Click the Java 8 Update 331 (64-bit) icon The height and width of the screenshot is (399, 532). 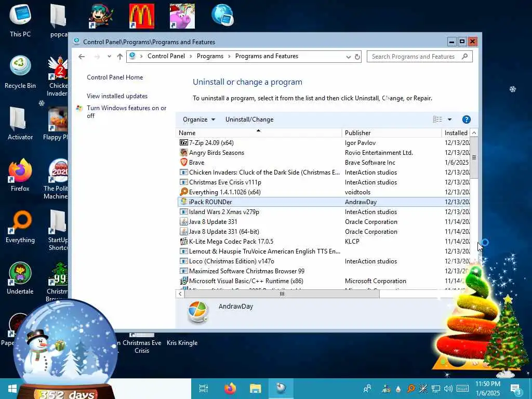tap(183, 231)
